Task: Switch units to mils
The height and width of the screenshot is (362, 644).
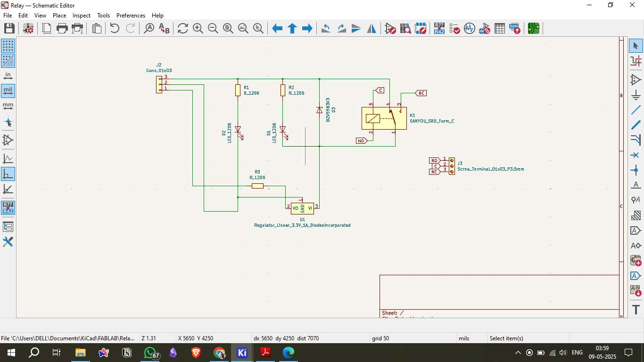Action: click(x=8, y=91)
